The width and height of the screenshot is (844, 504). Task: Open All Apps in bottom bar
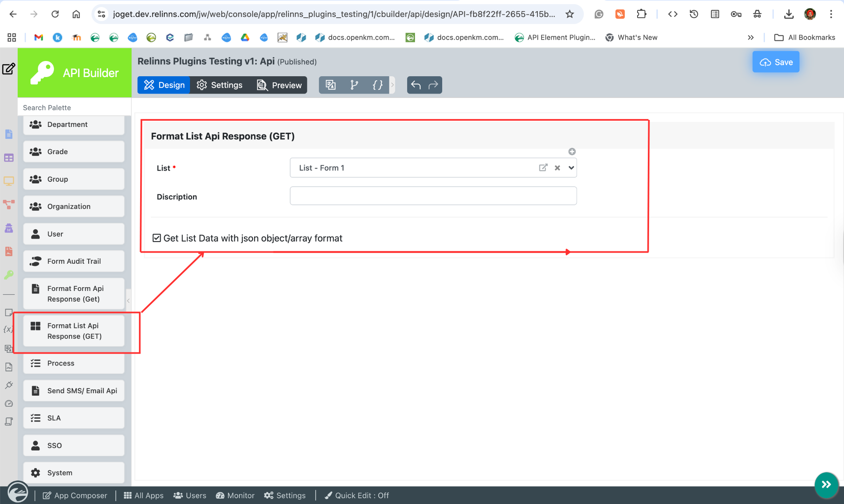point(144,495)
